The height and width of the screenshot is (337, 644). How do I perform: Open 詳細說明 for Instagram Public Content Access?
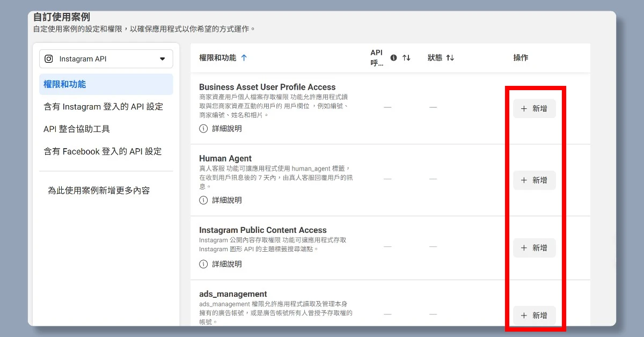227,264
